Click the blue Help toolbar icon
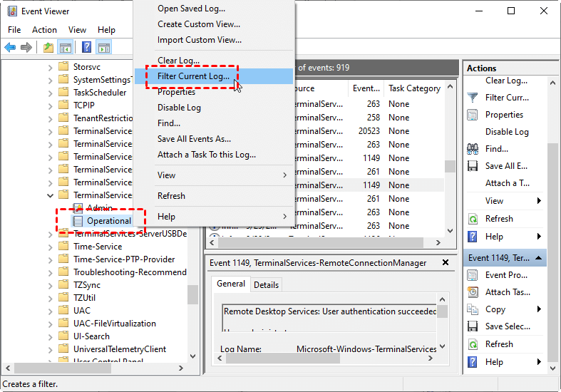 pyautogui.click(x=86, y=48)
